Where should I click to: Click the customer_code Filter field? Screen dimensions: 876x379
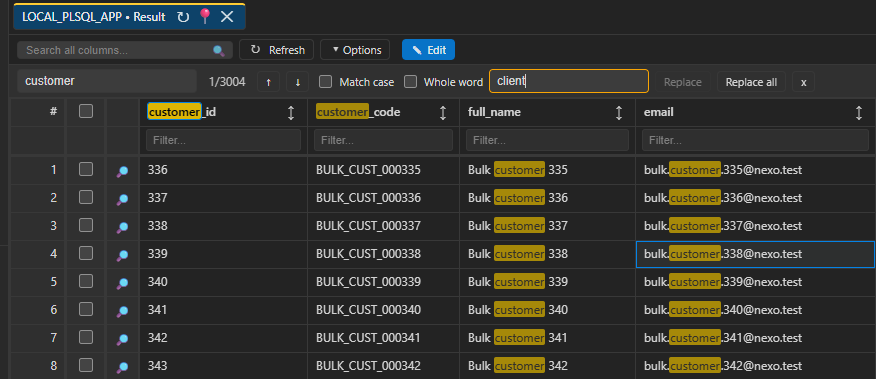coord(383,140)
